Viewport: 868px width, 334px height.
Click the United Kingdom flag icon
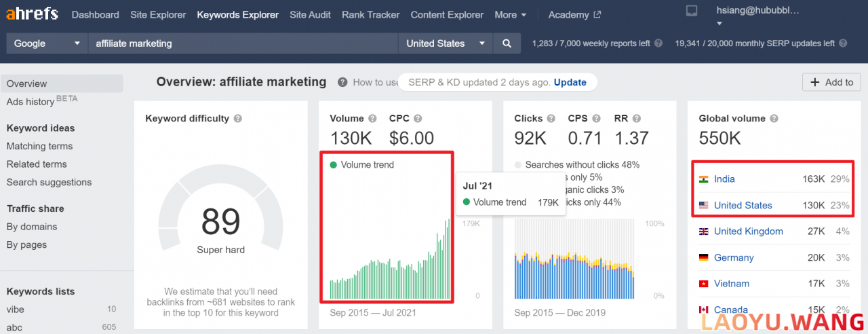click(x=704, y=231)
